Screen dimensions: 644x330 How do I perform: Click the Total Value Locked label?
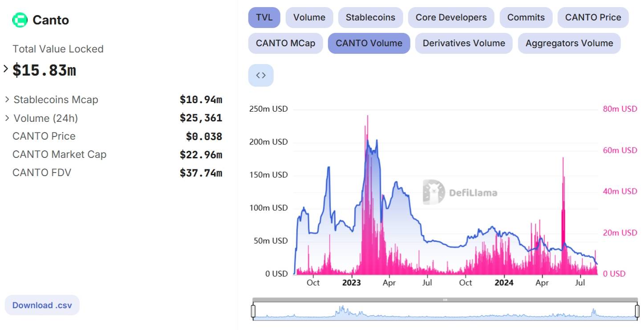(x=58, y=49)
